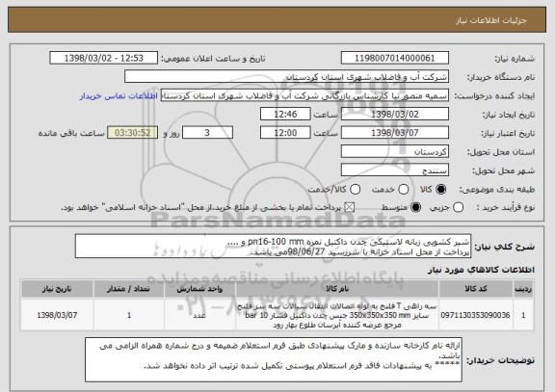Image resolution: width=555 pixels, height=392 pixels.
Task: Click the delivery province field کردستان
Action: (x=395, y=152)
